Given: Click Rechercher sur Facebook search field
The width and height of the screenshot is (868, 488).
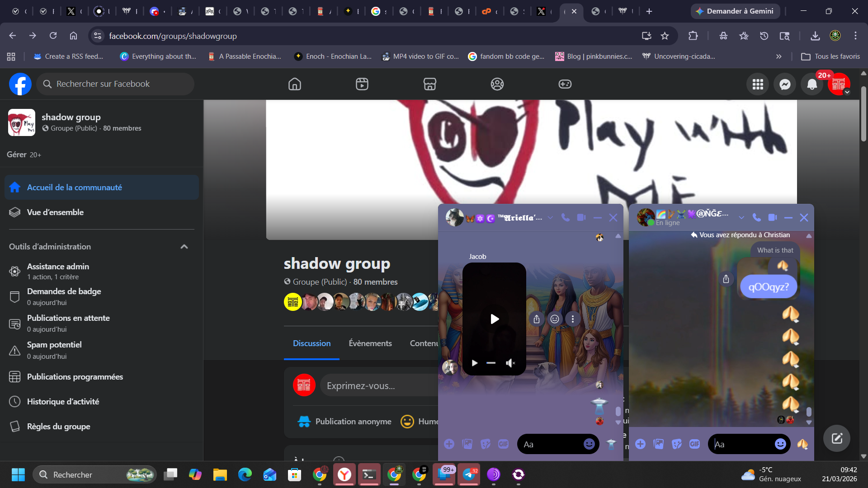Looking at the screenshot, I should pyautogui.click(x=115, y=84).
